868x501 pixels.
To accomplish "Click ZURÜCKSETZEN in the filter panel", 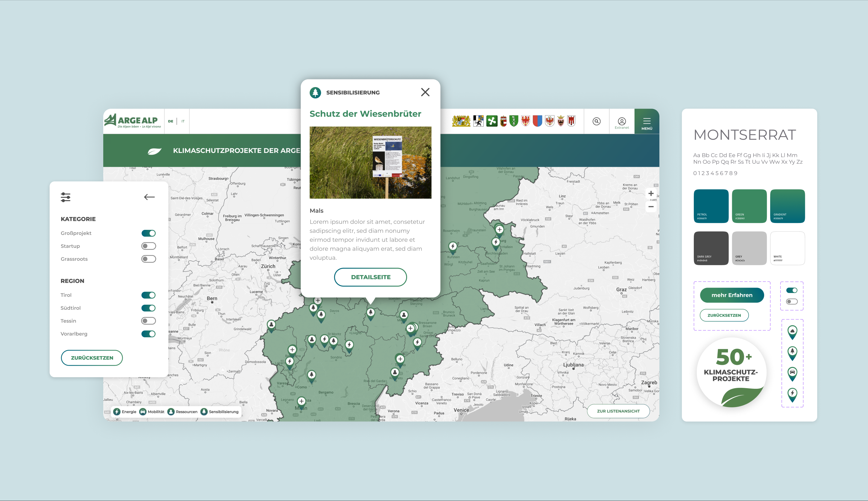I will [92, 358].
